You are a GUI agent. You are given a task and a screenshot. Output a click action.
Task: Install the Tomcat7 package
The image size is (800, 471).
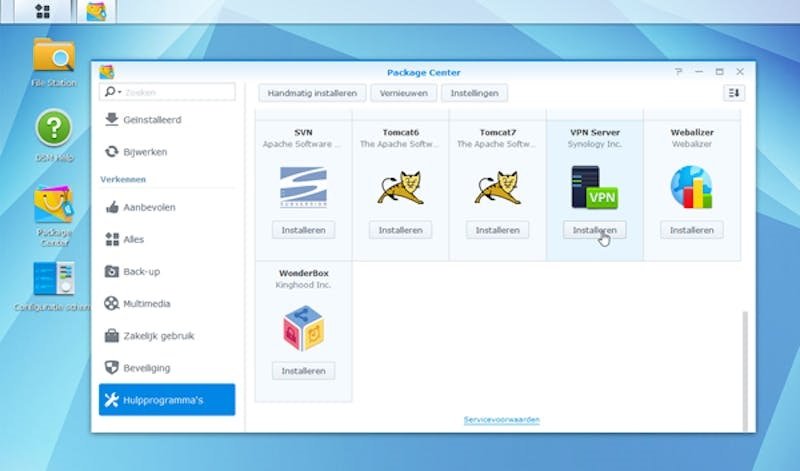point(497,230)
